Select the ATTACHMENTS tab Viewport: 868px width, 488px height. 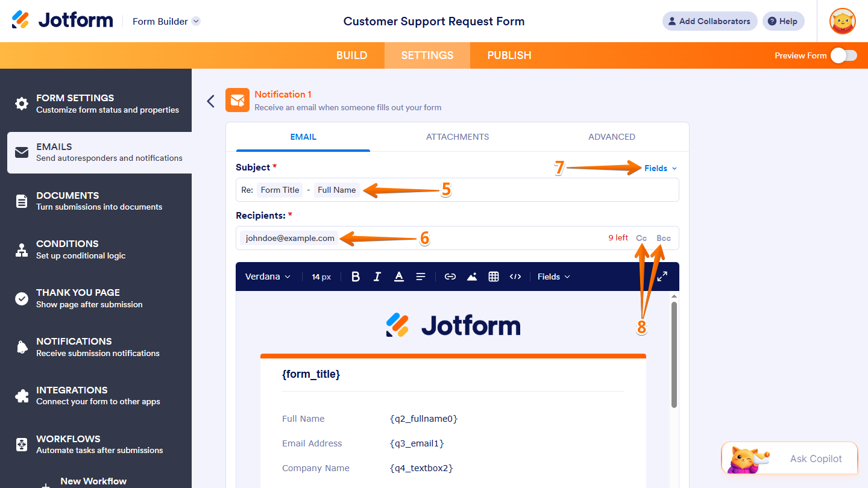pyautogui.click(x=458, y=137)
